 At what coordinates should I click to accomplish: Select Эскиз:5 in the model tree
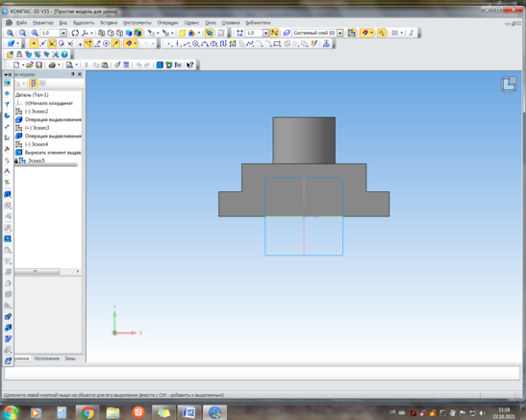pyautogui.click(x=37, y=161)
